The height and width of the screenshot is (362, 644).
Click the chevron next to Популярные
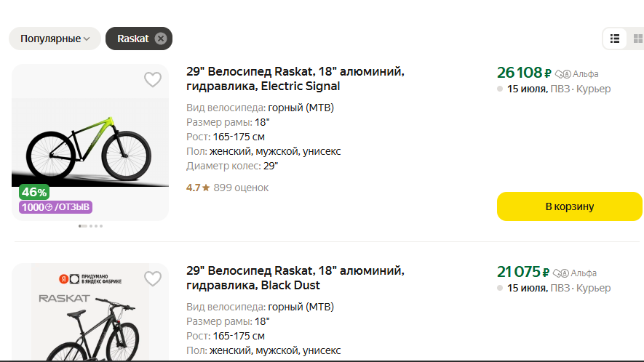coord(87,39)
